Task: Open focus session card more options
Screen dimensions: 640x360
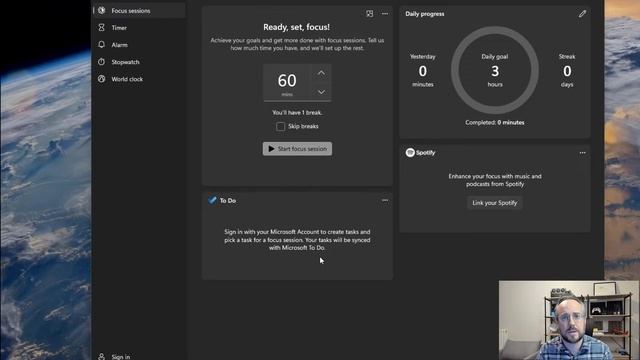Action: (x=385, y=13)
